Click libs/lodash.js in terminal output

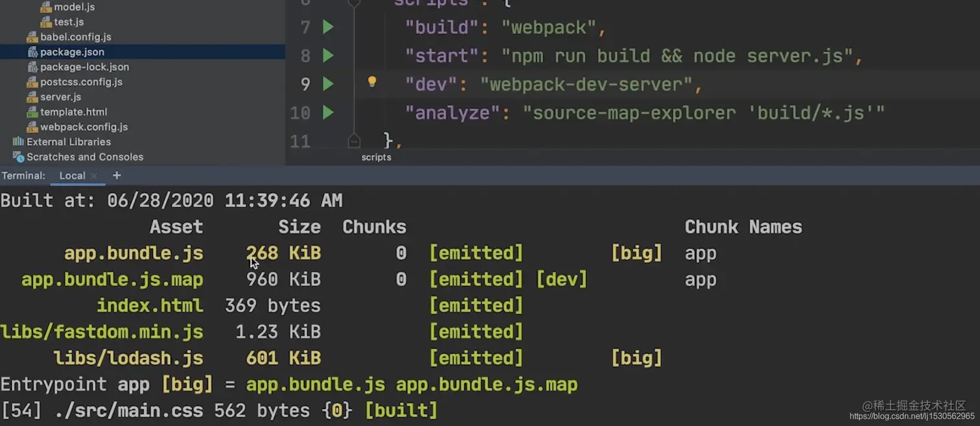click(128, 358)
